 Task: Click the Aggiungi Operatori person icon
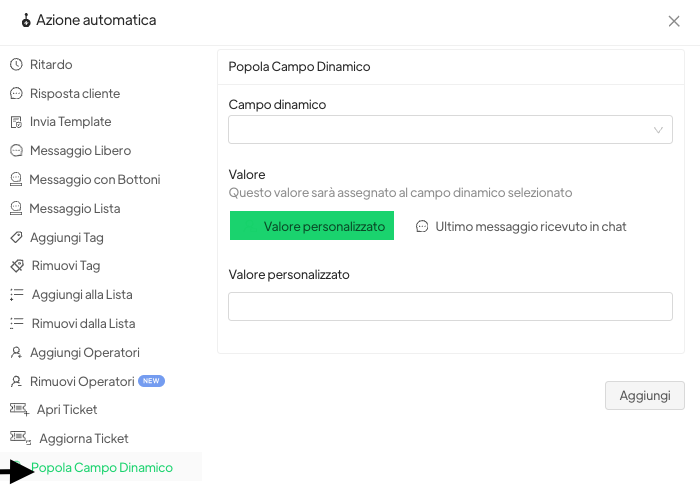16,352
